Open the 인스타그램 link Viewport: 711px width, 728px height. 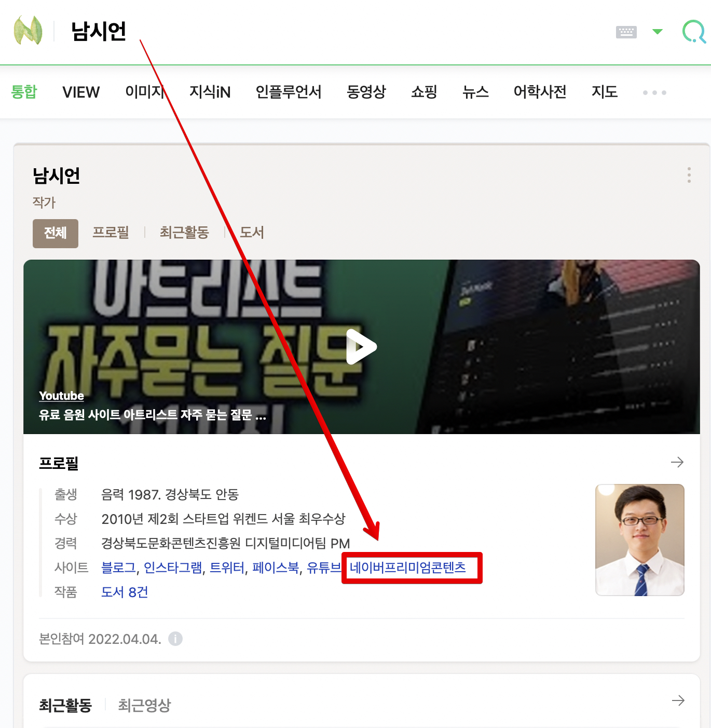(173, 568)
